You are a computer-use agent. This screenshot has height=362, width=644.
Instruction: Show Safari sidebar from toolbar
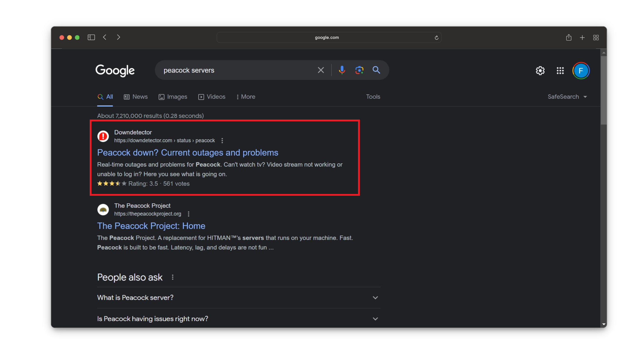point(91,38)
